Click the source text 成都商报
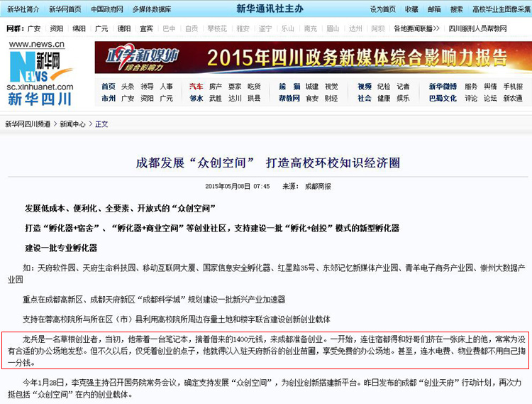This screenshot has width=532, height=404. 318,187
